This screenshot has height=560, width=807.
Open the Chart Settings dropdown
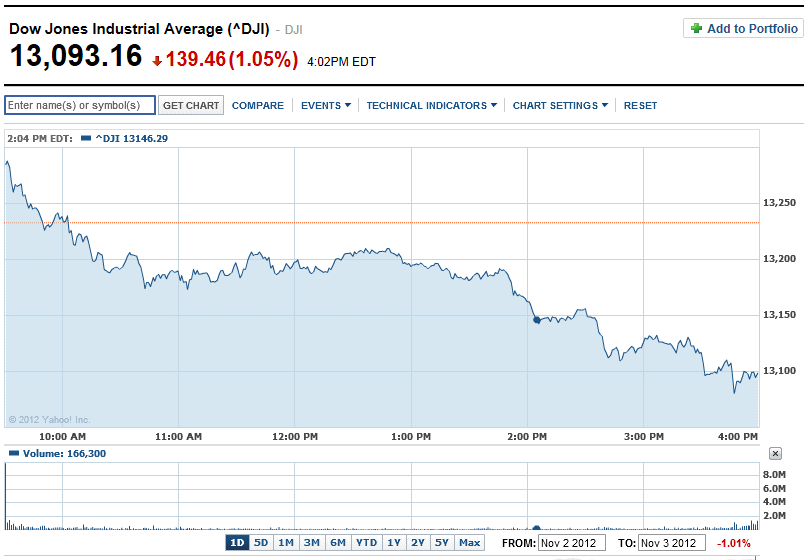coord(560,105)
